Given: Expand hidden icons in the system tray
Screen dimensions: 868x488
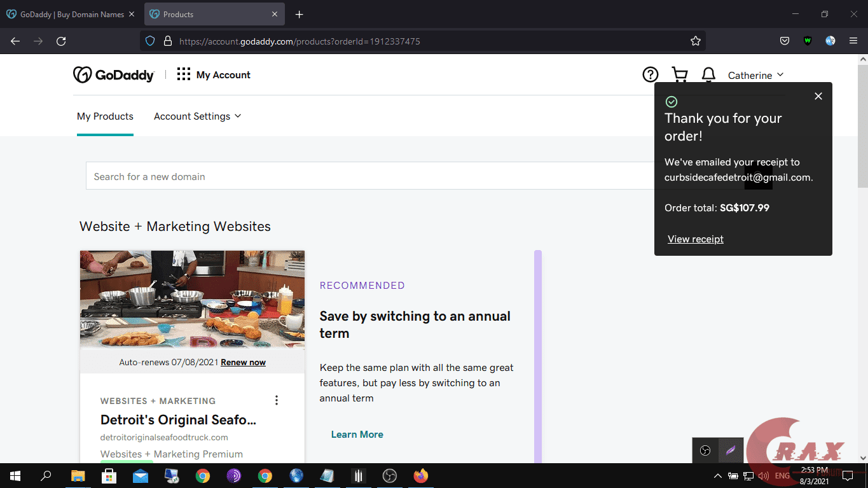Looking at the screenshot, I should [717, 475].
